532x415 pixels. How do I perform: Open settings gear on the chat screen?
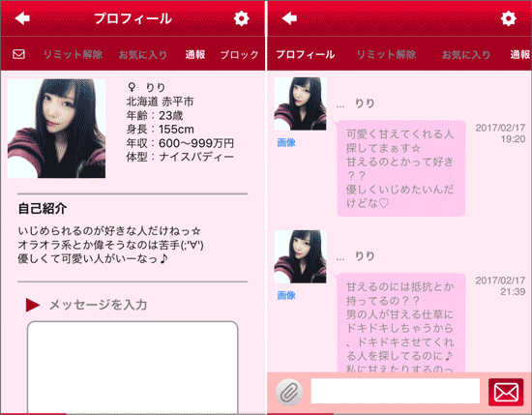(x=508, y=18)
